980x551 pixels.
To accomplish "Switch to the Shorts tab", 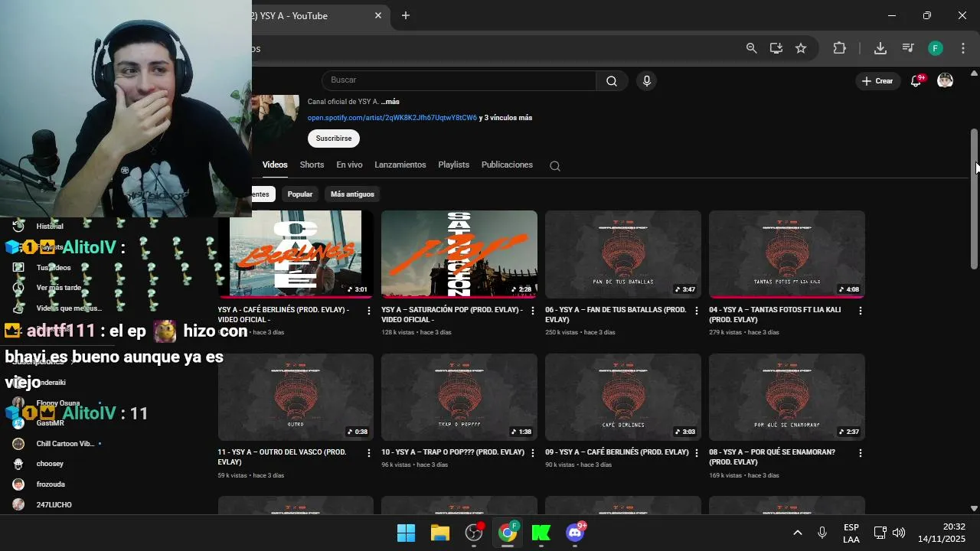I will [312, 165].
